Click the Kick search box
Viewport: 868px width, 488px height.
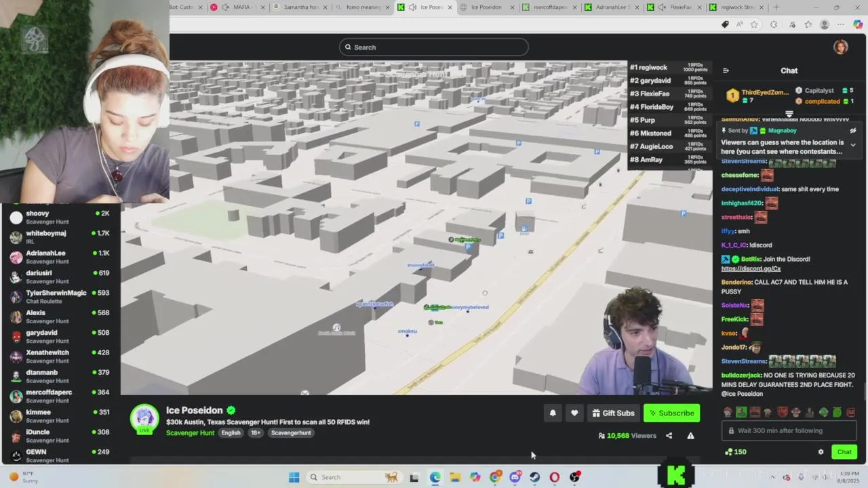tap(434, 47)
